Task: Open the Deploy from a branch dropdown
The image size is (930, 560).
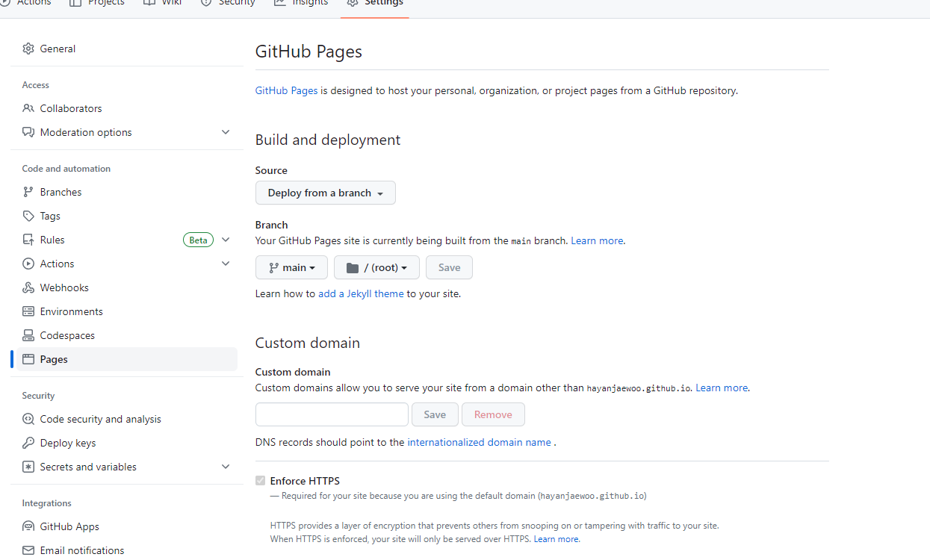Action: coord(326,193)
